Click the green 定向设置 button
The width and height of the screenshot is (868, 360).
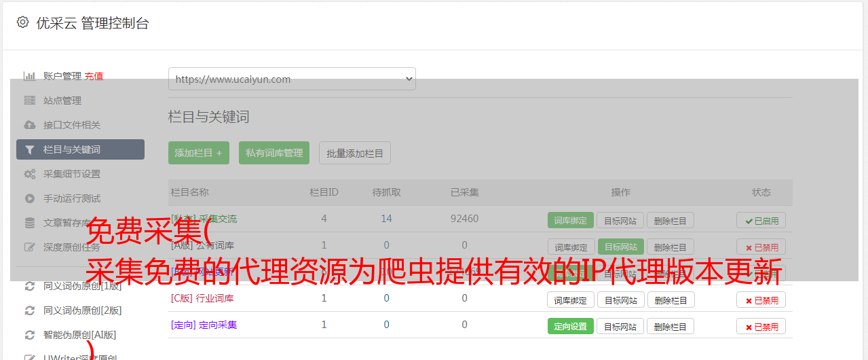coord(571,326)
